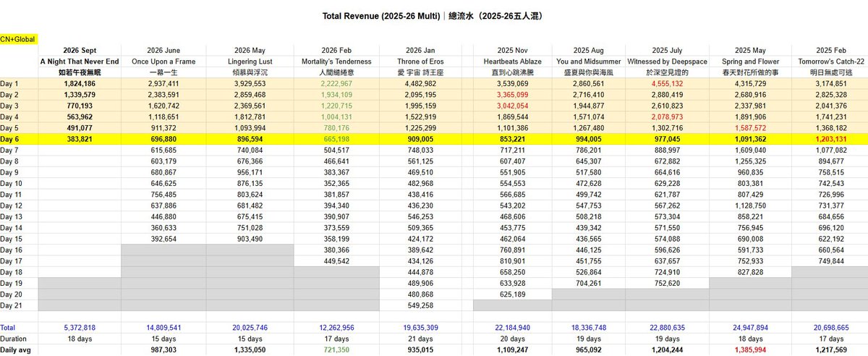The width and height of the screenshot is (868, 356).
Task: Select the yellow 'CN+Global' cell
Action: coord(17,38)
